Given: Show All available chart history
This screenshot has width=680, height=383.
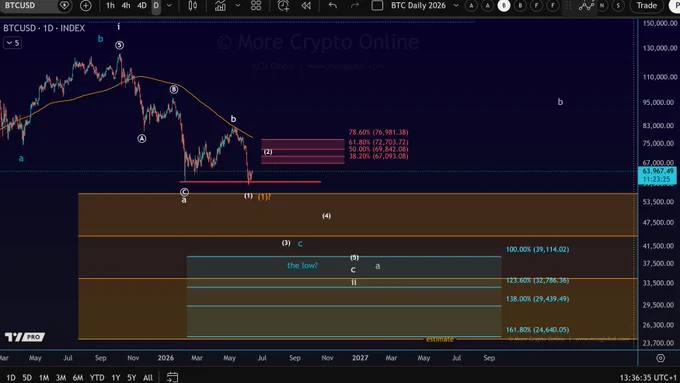Looking at the screenshot, I should tap(147, 377).
